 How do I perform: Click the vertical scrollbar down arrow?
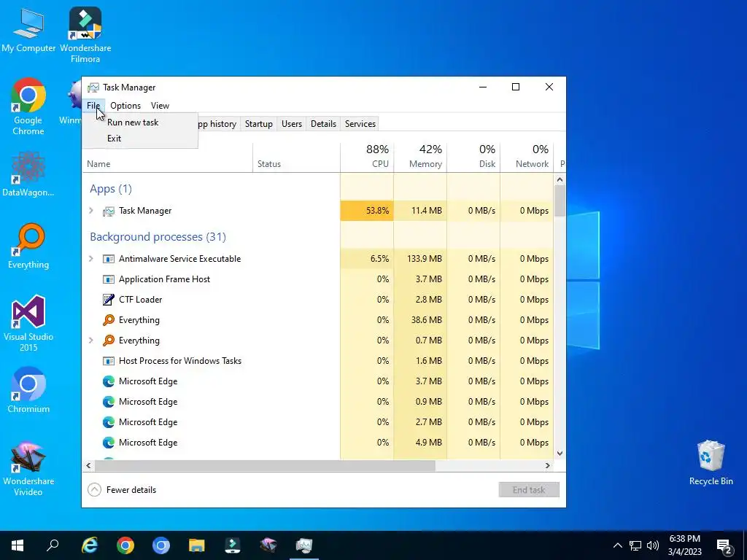(x=560, y=454)
